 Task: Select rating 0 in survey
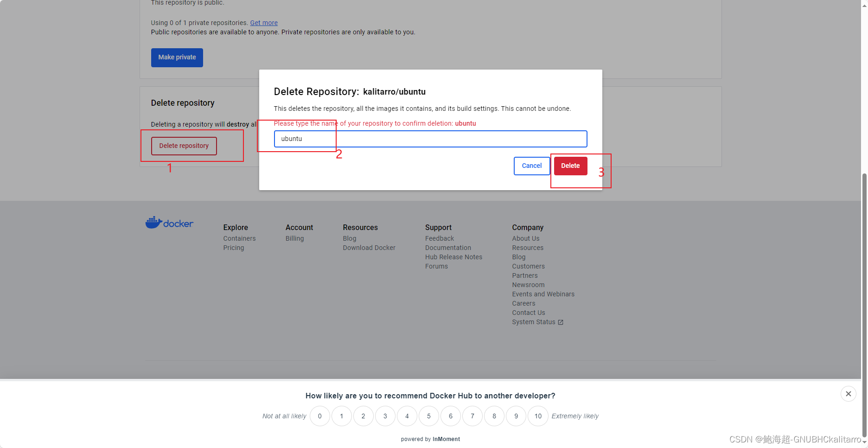point(319,416)
